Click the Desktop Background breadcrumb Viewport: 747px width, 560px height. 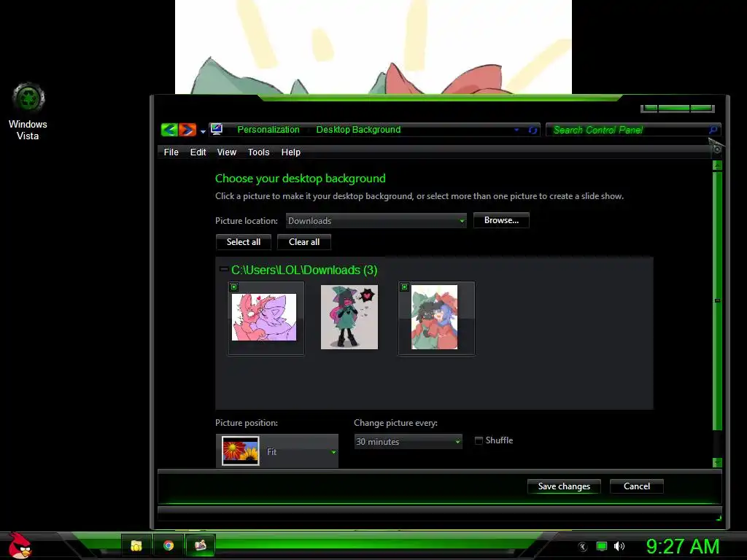[358, 130]
